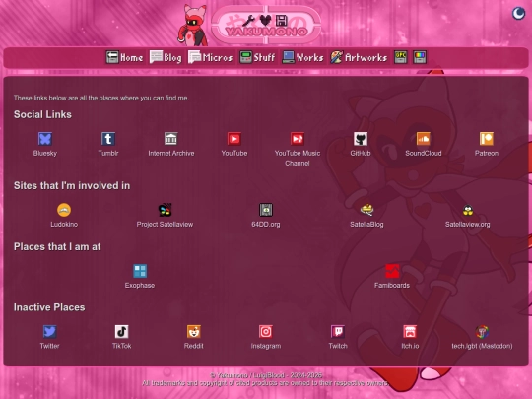The width and height of the screenshot is (532, 399).
Task: Follow the YouTube Music Channel text link
Action: 298,158
